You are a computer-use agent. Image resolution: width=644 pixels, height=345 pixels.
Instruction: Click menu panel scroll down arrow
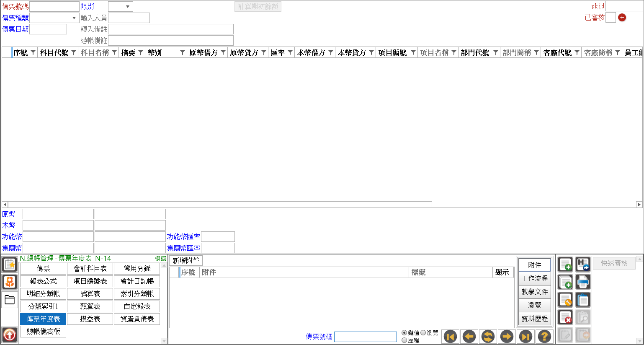[164, 341]
